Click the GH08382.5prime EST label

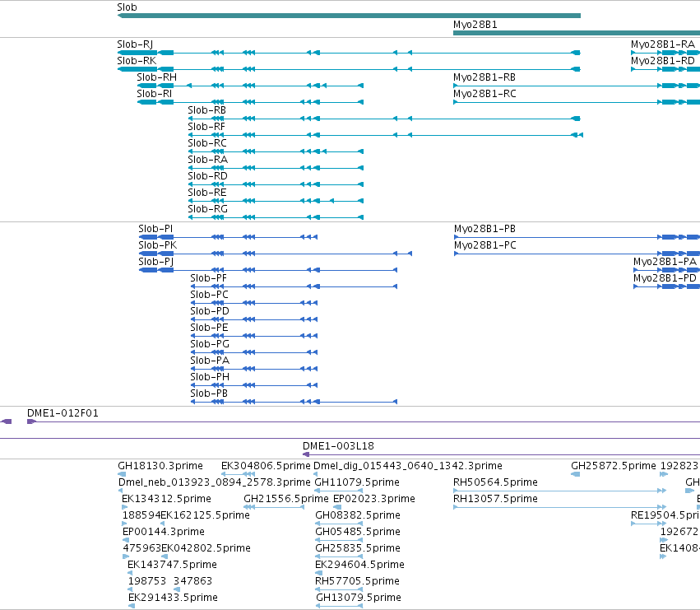coord(358,515)
